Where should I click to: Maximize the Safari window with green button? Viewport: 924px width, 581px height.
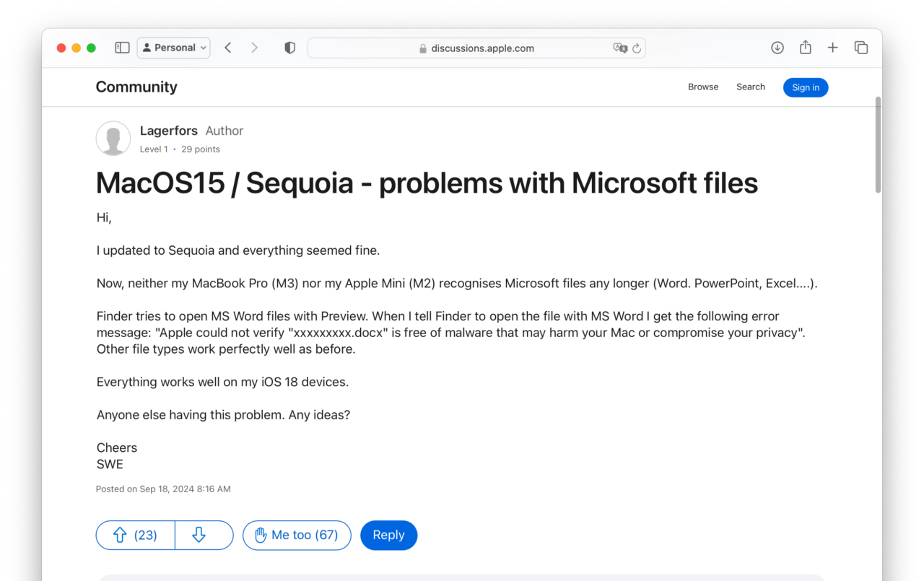[x=91, y=48]
